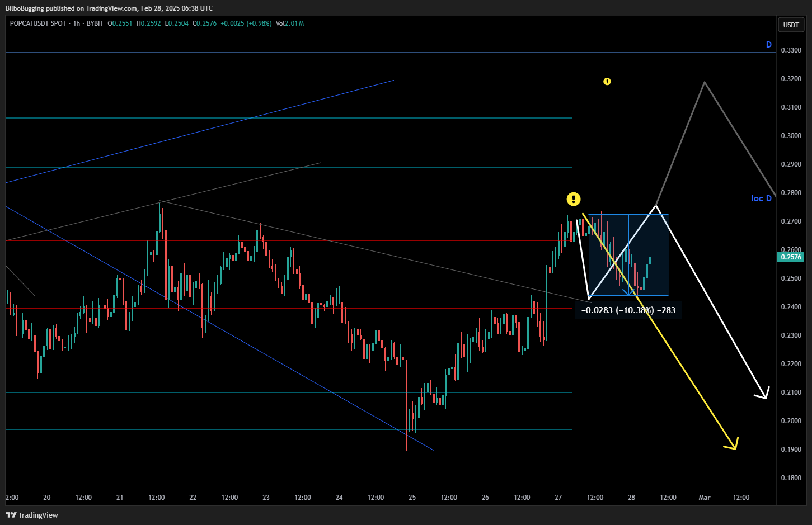This screenshot has width=812, height=525.
Task: Click the time axis date label 20
Action: click(x=47, y=498)
